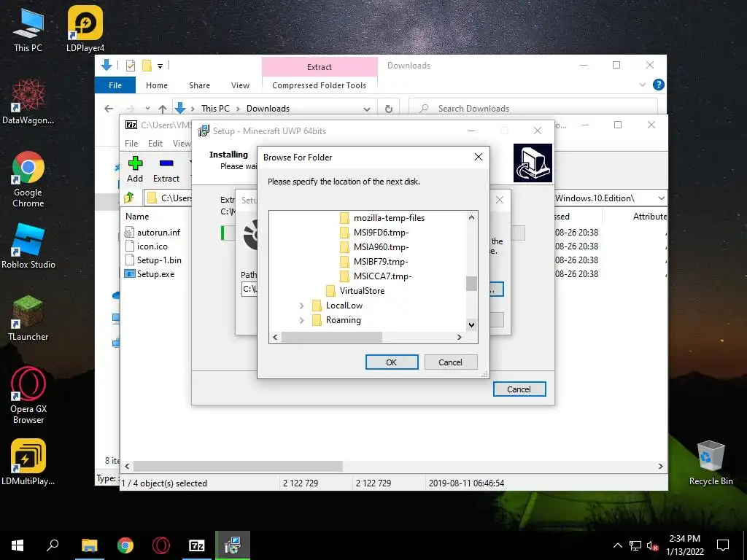Cancel the Browse For Folder dialog

[450, 362]
